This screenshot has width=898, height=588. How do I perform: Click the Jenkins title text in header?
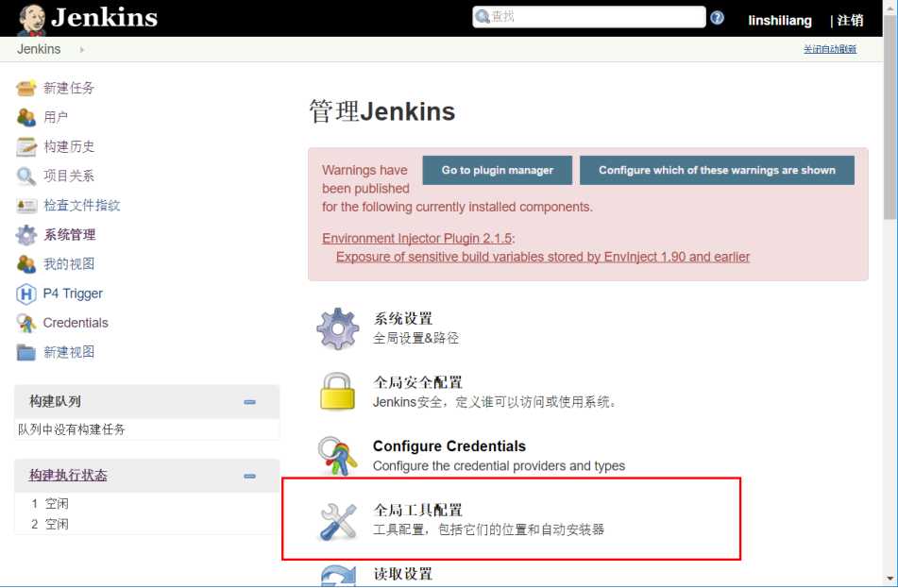click(x=104, y=18)
